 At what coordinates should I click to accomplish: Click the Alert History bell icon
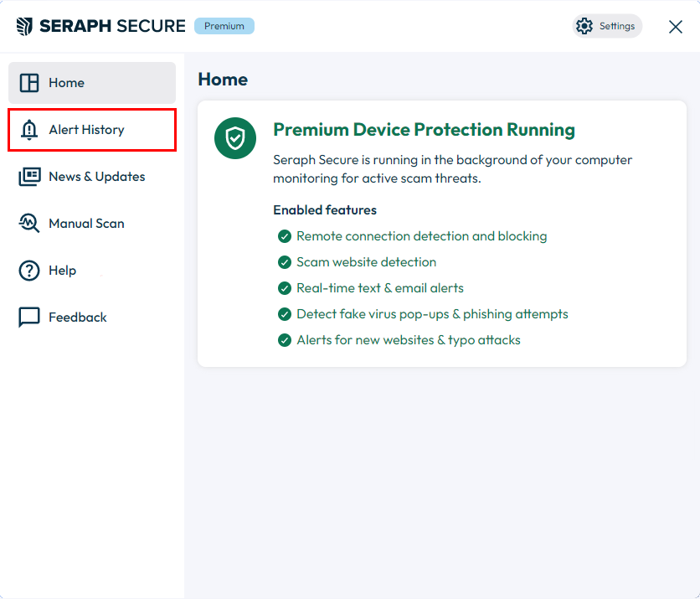point(29,130)
